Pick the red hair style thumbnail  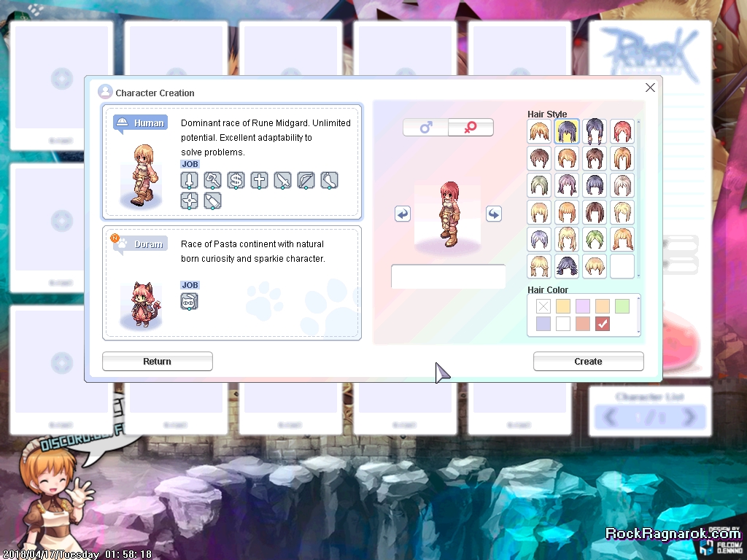(622, 131)
